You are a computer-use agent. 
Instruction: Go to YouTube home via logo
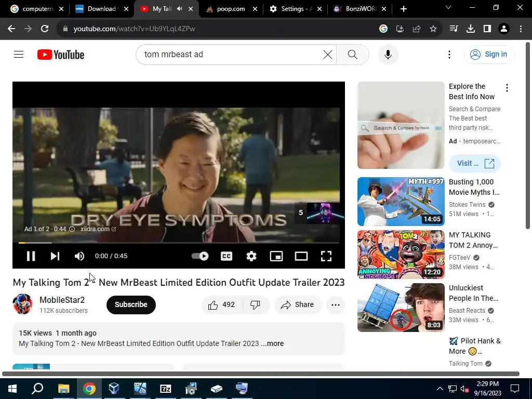[x=61, y=55]
